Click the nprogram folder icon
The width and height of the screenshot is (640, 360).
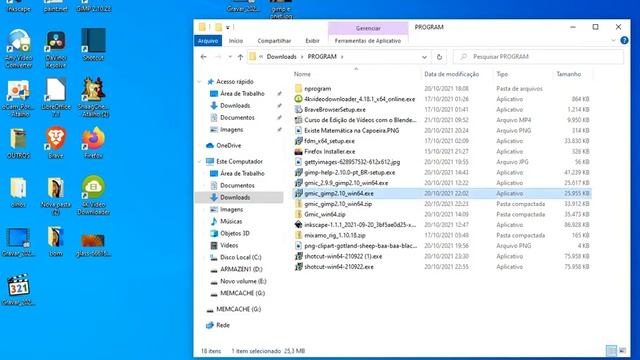[298, 88]
